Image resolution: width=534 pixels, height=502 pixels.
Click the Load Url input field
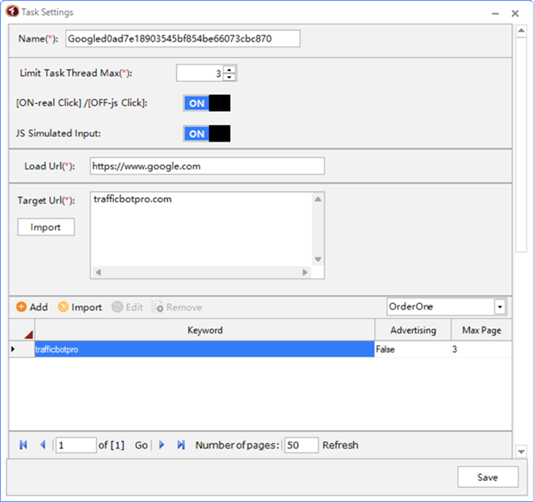click(207, 166)
